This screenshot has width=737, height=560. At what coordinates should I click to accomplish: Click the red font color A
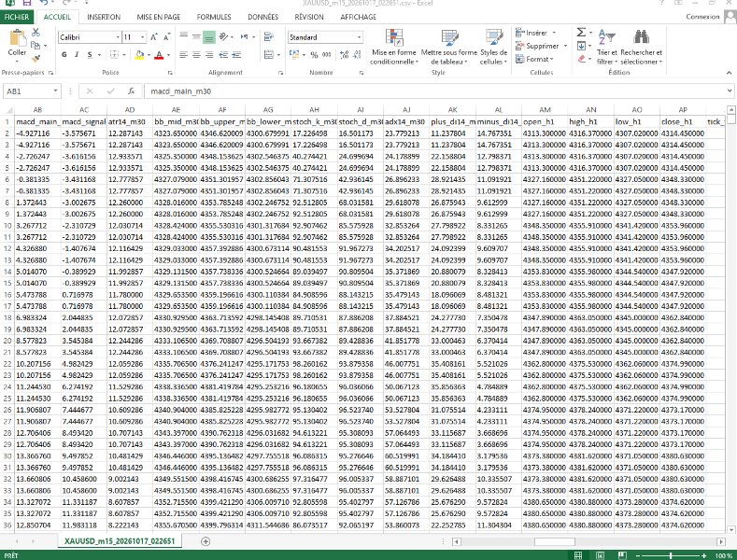click(159, 55)
